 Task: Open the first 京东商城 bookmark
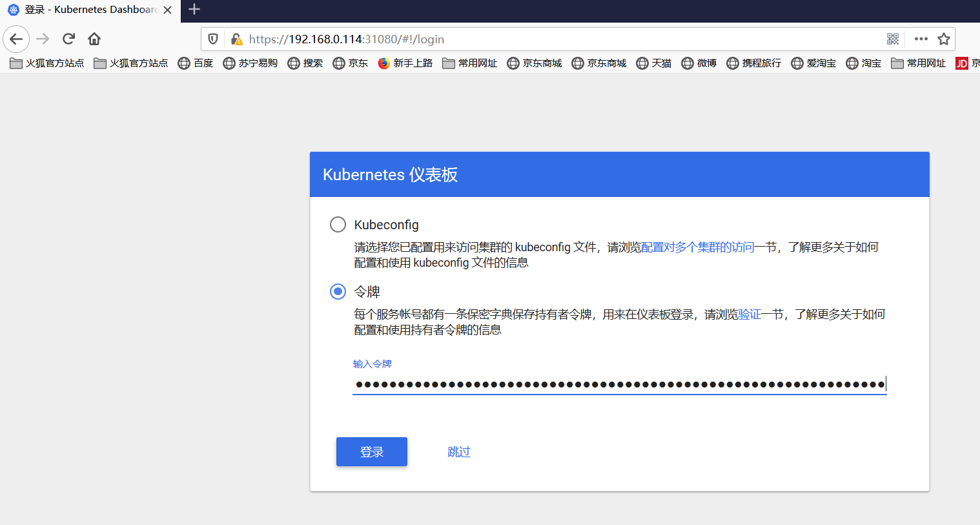[535, 63]
